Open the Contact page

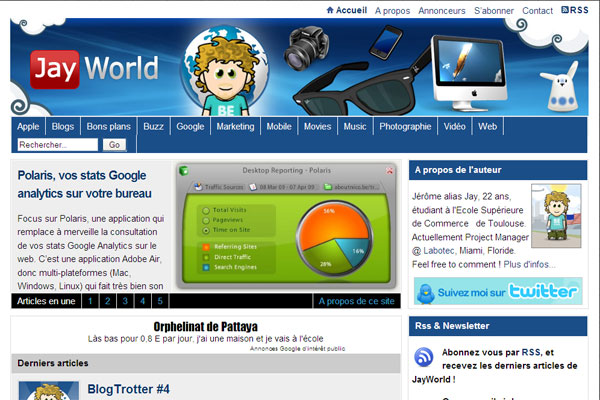[x=537, y=11]
